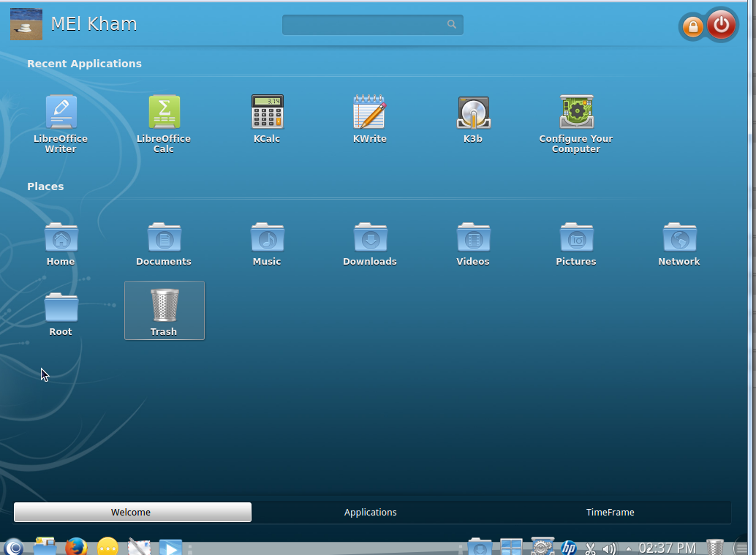Image resolution: width=756 pixels, height=555 pixels.
Task: Open the Downloads folder in Places
Action: [x=370, y=244]
